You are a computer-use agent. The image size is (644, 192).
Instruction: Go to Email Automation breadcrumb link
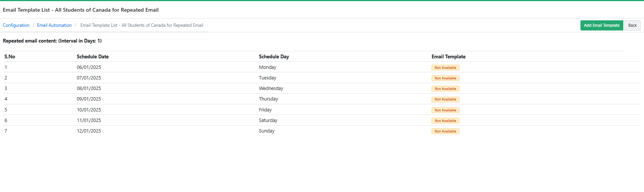(x=54, y=25)
